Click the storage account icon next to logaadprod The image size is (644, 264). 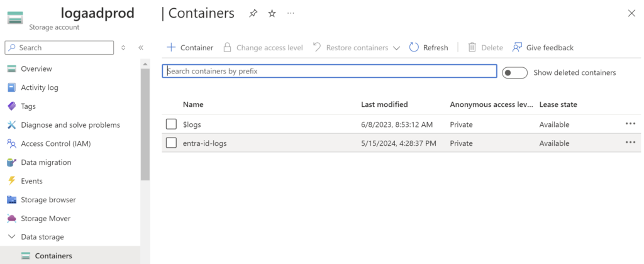[x=15, y=18]
